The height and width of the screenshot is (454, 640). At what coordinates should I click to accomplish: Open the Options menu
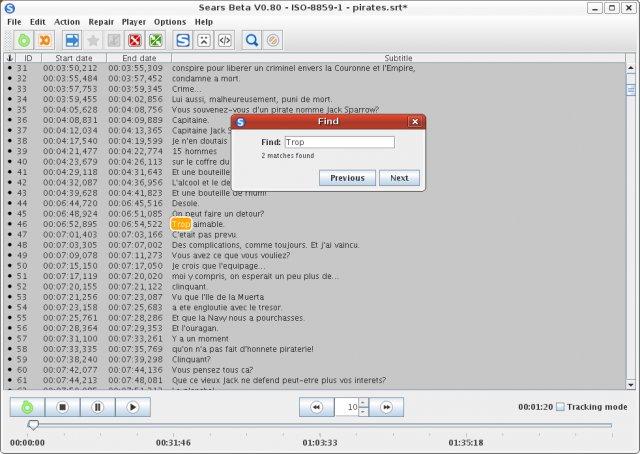point(170,22)
